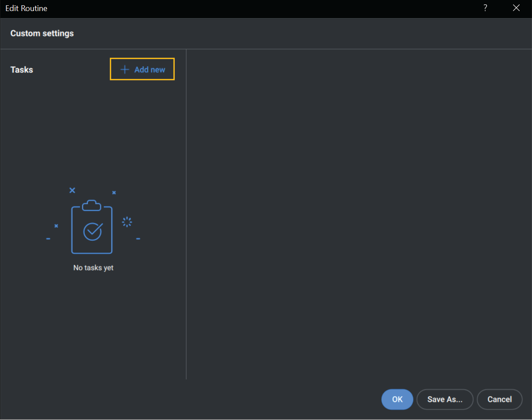Activate the yellow-bordered Add new control
The width and height of the screenshot is (532, 420).
click(142, 69)
